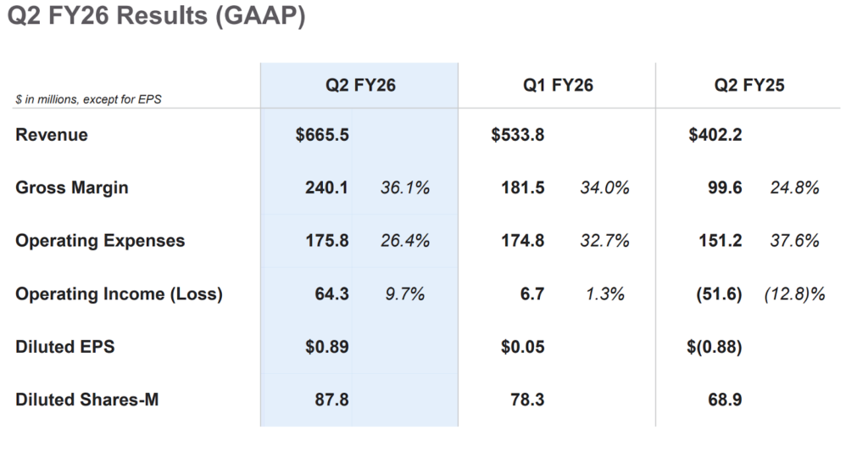Select the Diluted EPS row label
The width and height of the screenshot is (868, 458).
pos(64,346)
